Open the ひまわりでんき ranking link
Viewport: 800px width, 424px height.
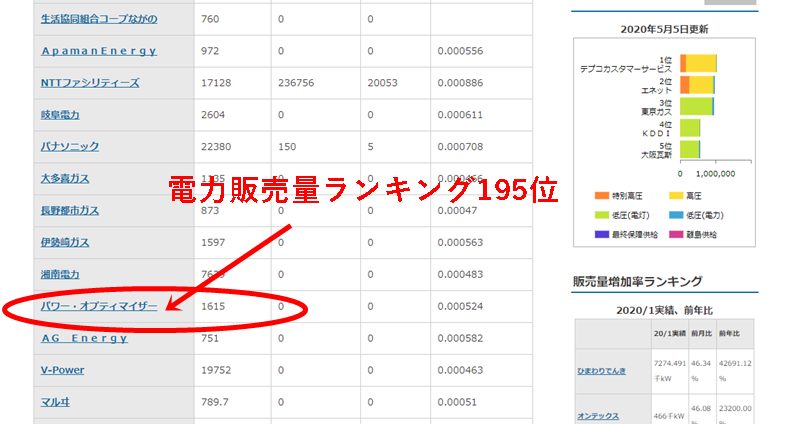click(602, 371)
